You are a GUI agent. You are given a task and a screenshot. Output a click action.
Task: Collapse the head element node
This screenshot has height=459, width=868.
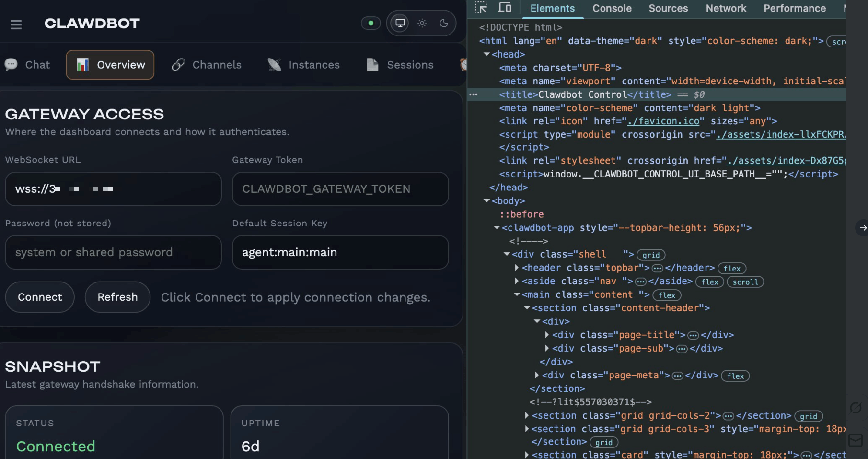pos(487,54)
